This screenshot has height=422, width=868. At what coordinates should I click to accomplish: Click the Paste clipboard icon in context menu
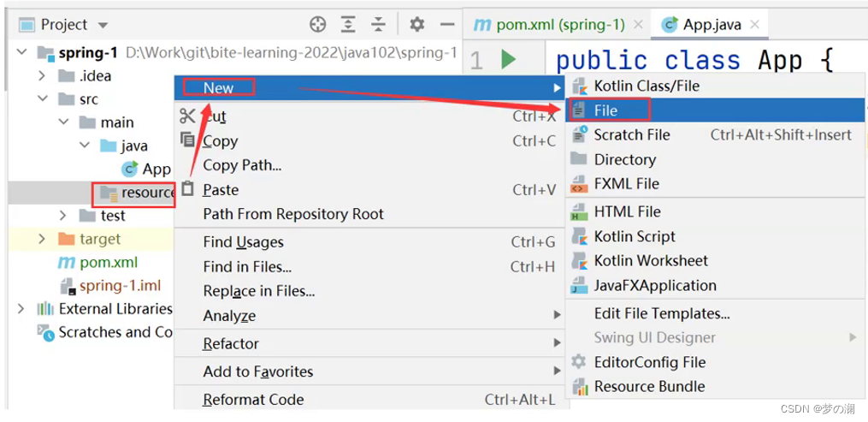tap(187, 189)
